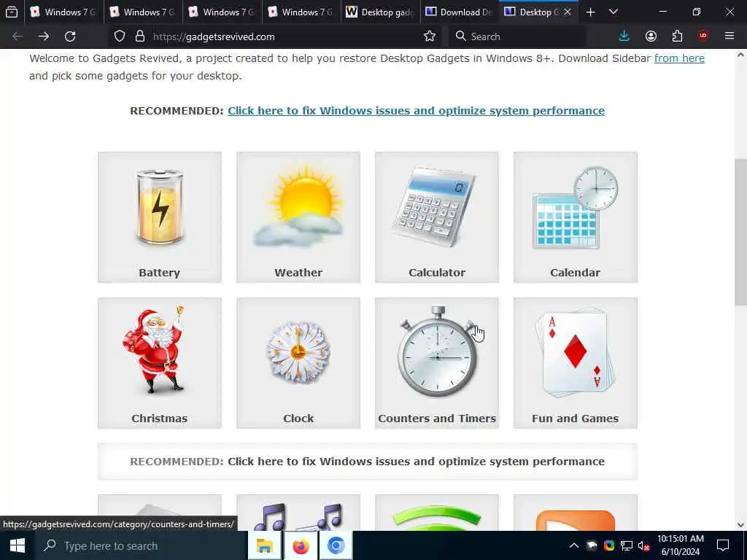Reload the current page
Image resolution: width=747 pixels, height=560 pixels.
click(x=70, y=36)
